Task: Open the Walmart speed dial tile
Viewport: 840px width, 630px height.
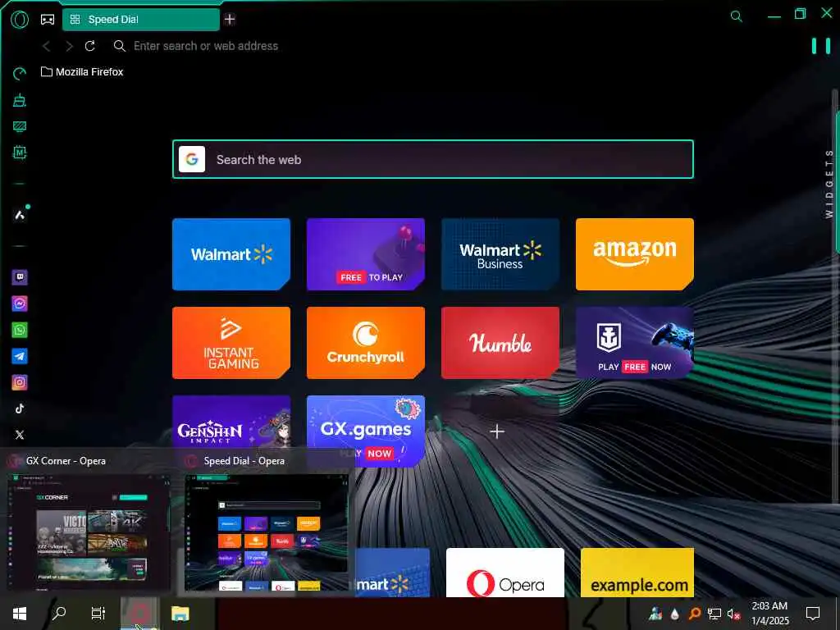Action: 231,254
